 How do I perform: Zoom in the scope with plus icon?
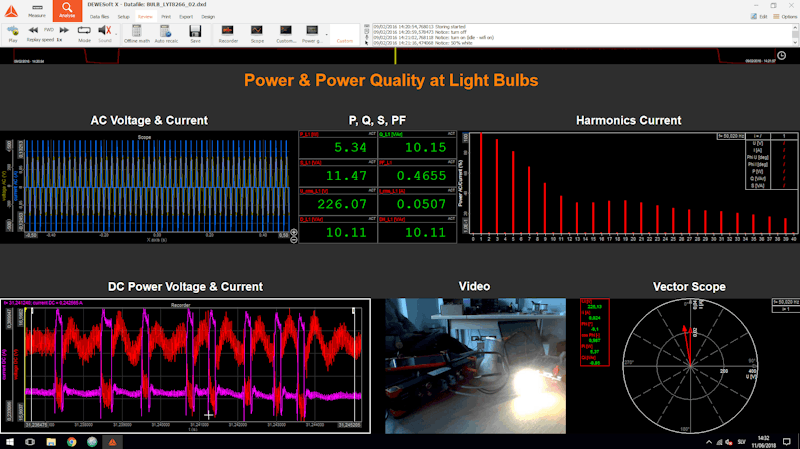pos(294,233)
